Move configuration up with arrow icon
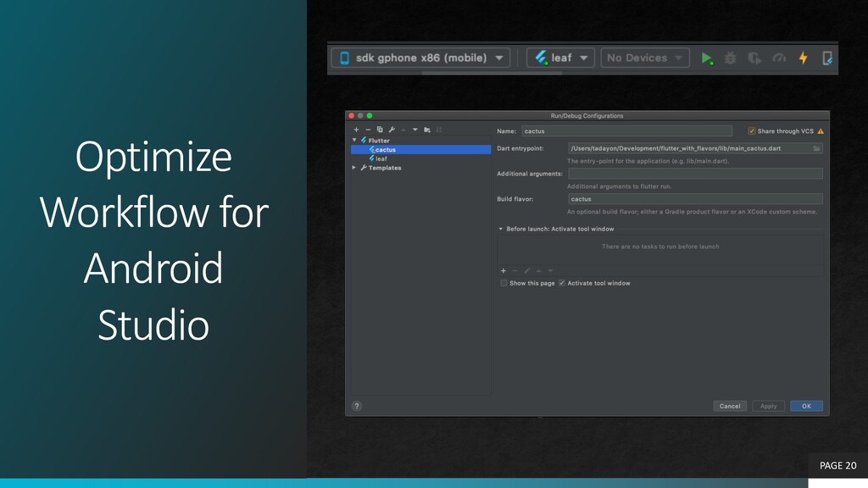The image size is (868, 488). [403, 130]
